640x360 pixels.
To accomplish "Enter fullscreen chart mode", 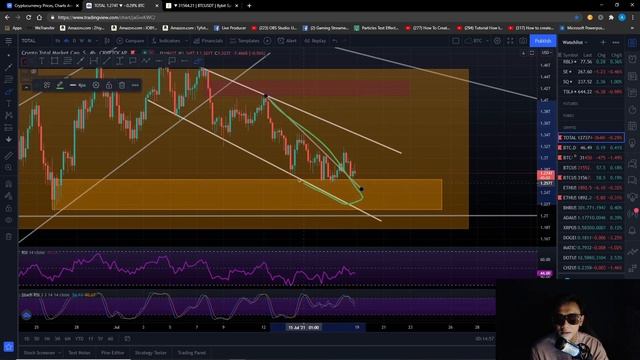I will click(x=510, y=41).
